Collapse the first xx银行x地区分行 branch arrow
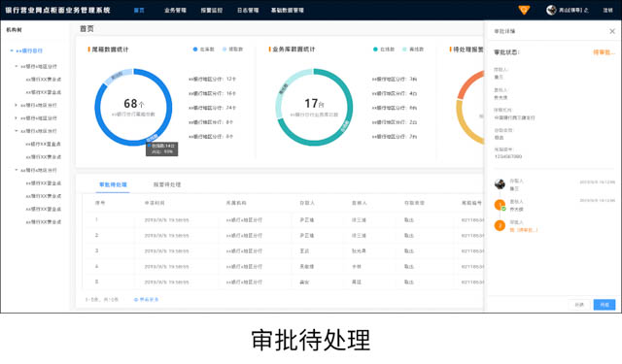Viewport: 622px width, 364px height. [x=17, y=66]
